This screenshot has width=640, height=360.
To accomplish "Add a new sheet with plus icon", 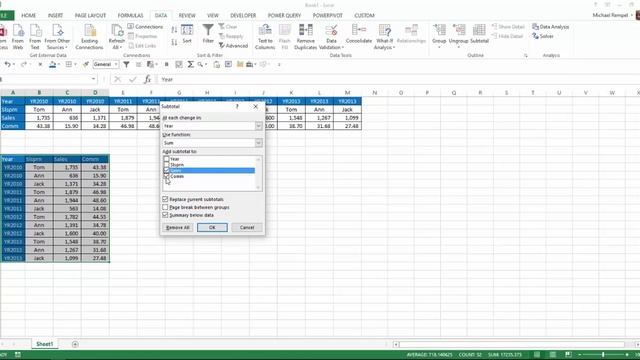I will point(75,344).
